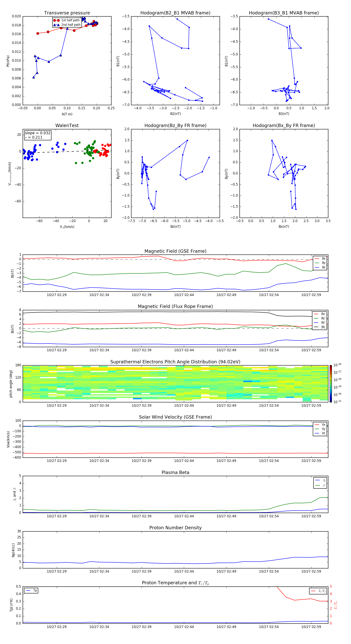Click the 'Tp' legend in temperature panel
The width and height of the screenshot is (351, 644).
[31, 591]
